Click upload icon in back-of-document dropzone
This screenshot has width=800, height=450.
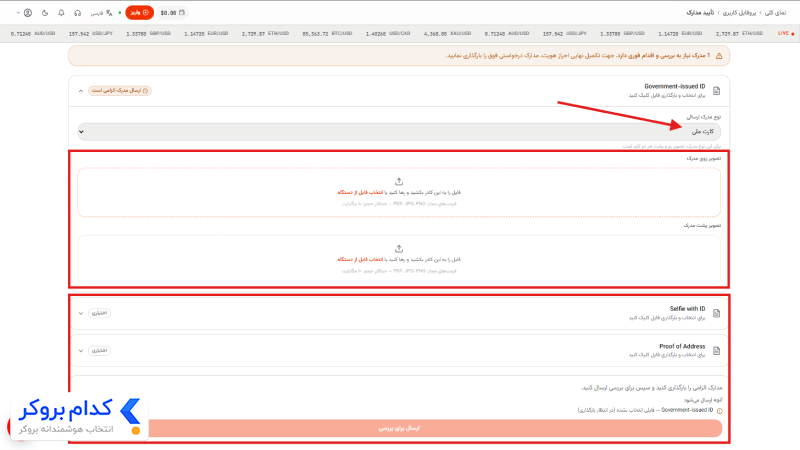[399, 248]
